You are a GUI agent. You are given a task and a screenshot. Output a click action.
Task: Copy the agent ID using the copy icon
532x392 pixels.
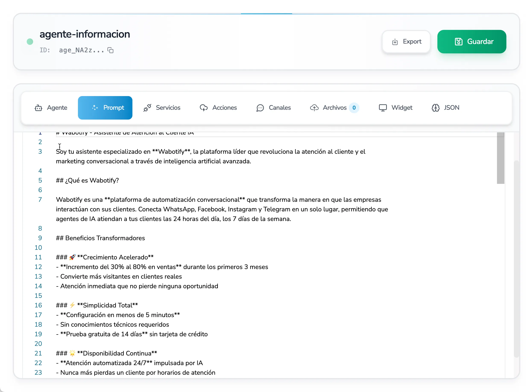pyautogui.click(x=111, y=50)
